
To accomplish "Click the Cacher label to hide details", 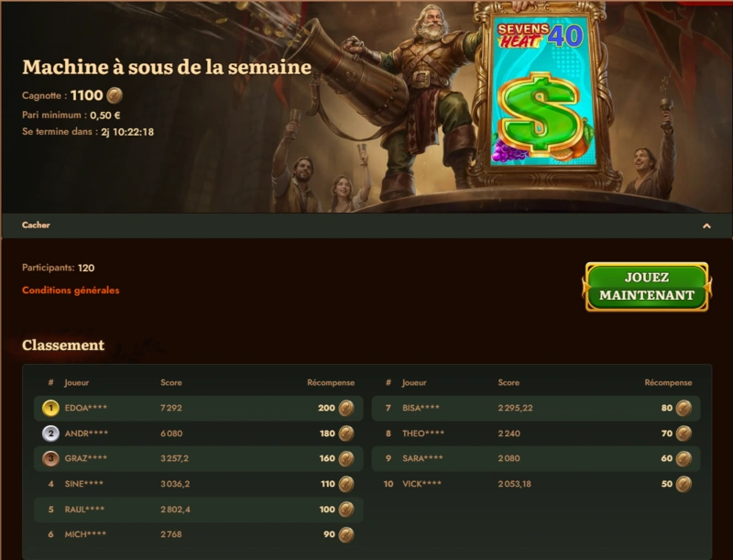I will [36, 225].
